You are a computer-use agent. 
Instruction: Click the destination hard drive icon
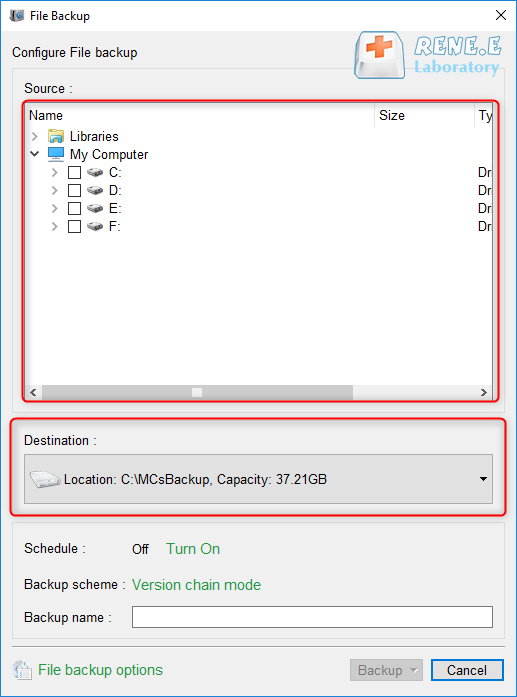tap(45, 479)
